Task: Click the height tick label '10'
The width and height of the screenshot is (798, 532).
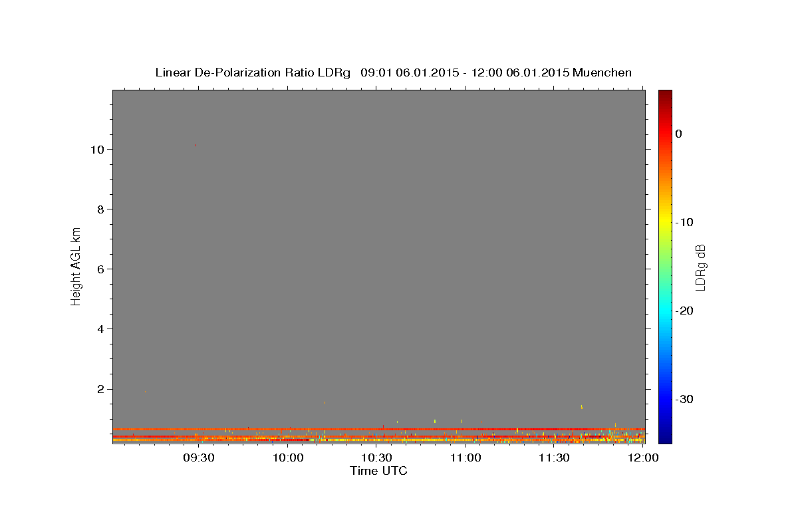Action: click(98, 150)
